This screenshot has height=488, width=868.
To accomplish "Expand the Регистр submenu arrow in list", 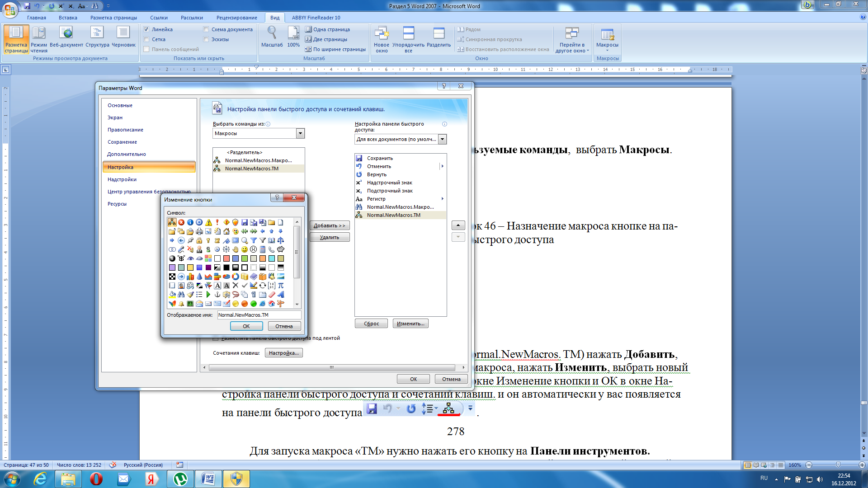I will [x=442, y=199].
